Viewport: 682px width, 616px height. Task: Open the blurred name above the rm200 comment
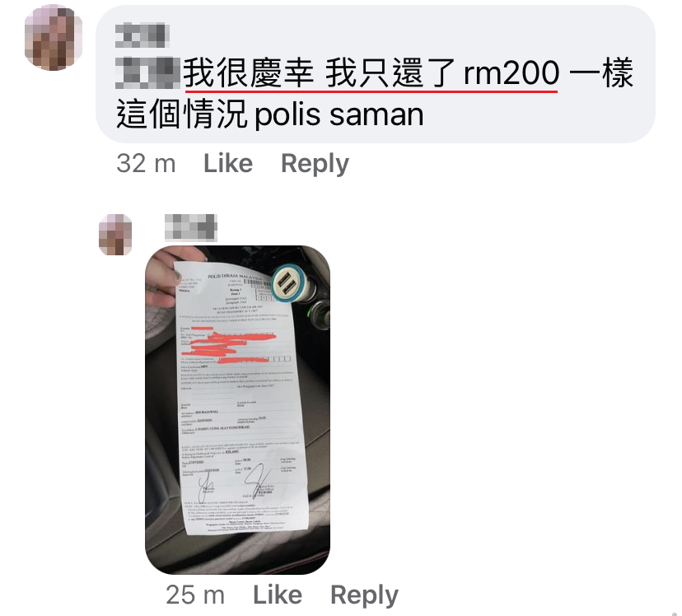pos(142,35)
